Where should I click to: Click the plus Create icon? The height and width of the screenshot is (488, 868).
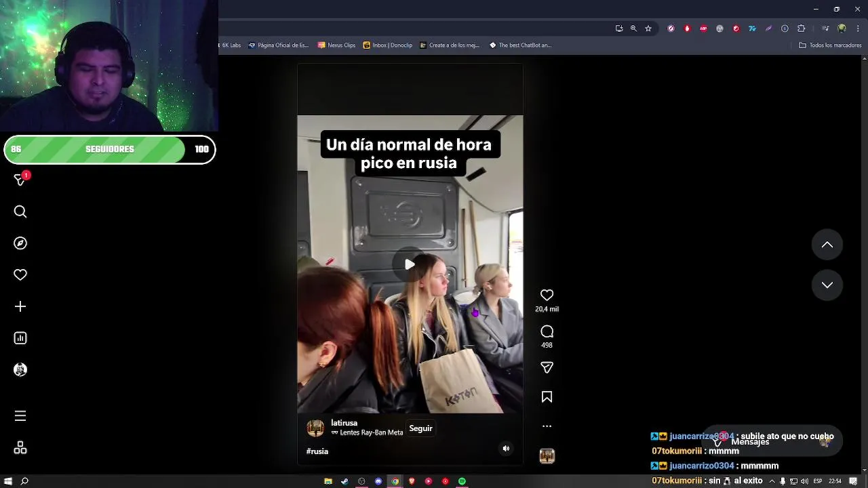(20, 306)
